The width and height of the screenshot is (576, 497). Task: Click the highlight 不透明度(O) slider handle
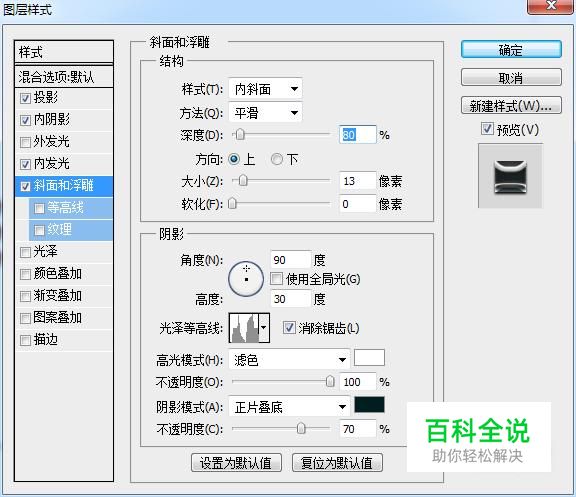[330, 382]
